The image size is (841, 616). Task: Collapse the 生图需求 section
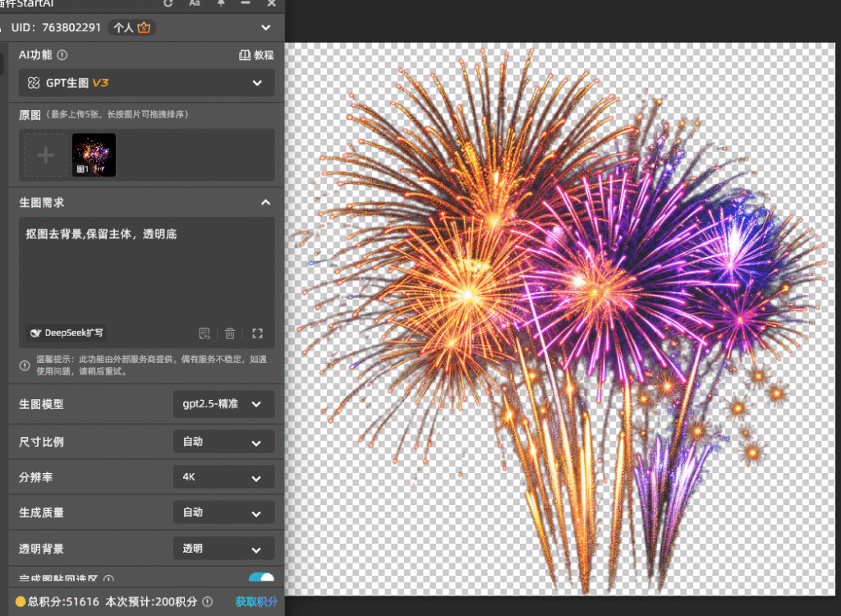265,202
